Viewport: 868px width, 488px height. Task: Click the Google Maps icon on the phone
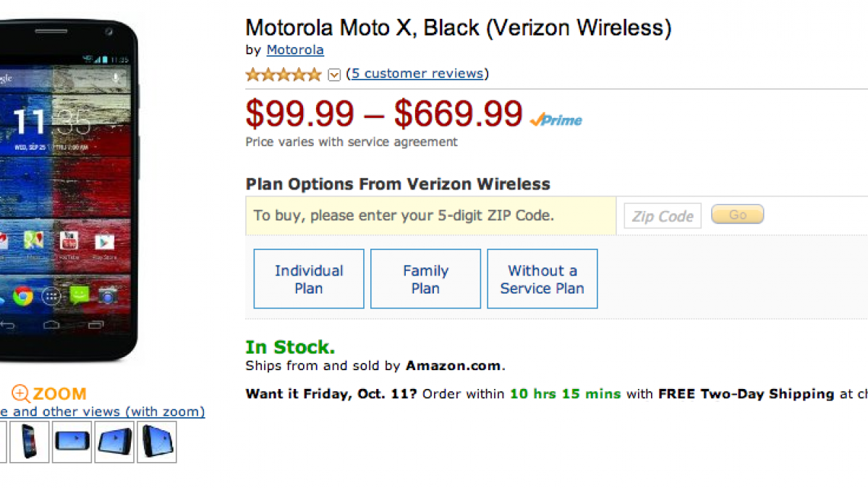click(33, 241)
